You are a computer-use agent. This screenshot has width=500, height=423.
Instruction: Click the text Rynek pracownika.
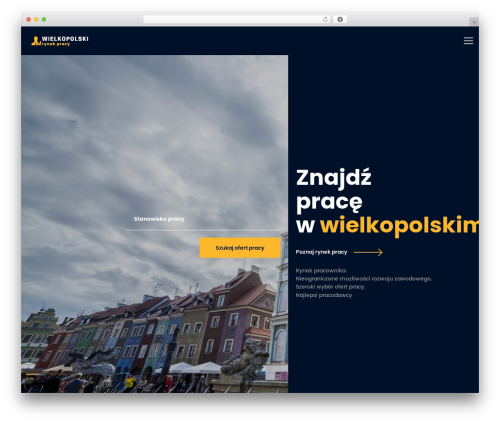[321, 270]
